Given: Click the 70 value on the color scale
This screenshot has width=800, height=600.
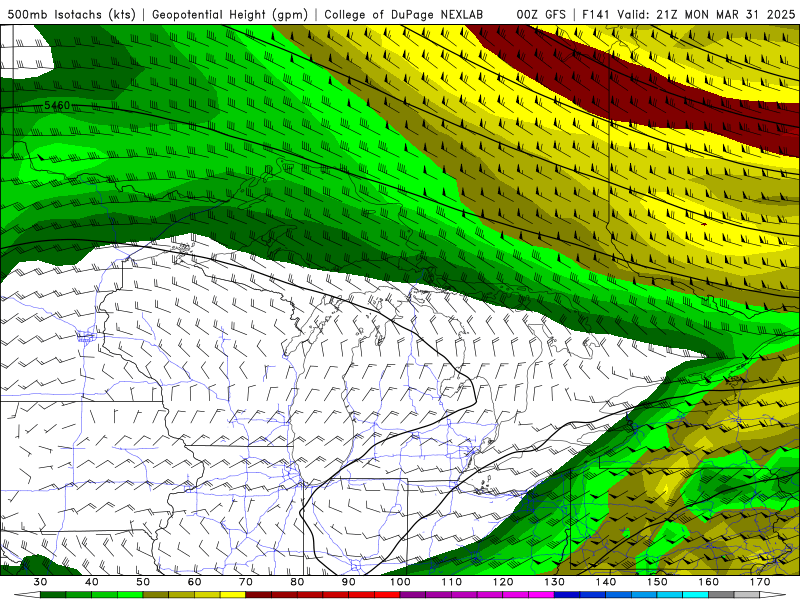Looking at the screenshot, I should click(246, 582).
